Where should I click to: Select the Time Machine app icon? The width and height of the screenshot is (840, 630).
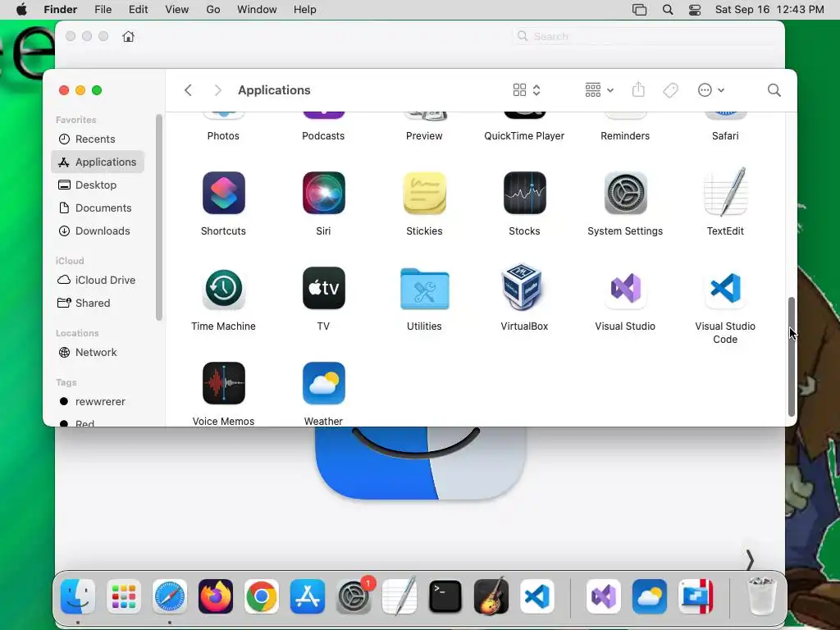(223, 288)
